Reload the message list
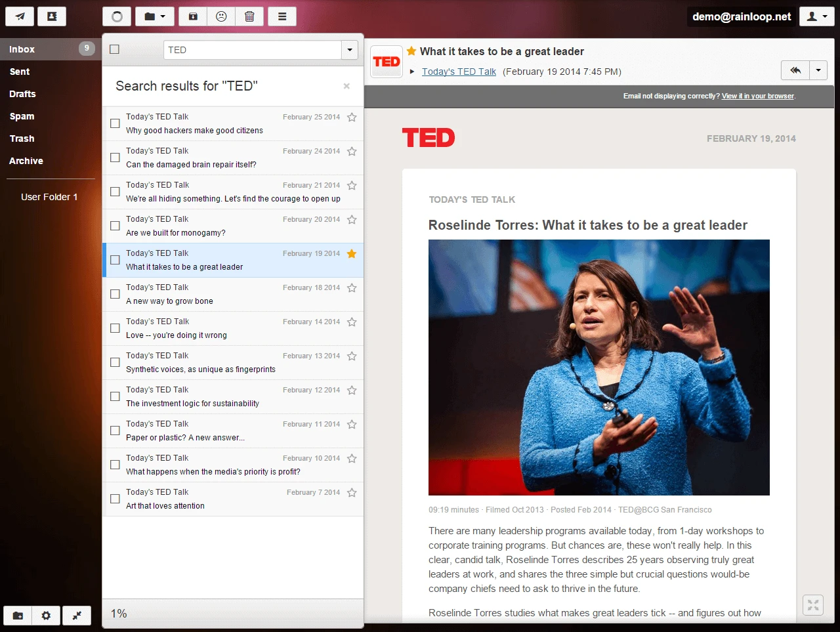 pos(117,16)
